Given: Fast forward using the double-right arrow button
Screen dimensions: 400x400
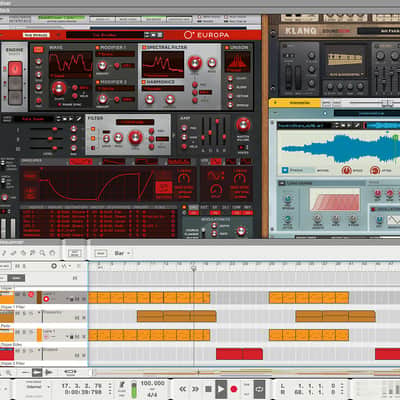Looking at the screenshot, I should click(196, 389).
